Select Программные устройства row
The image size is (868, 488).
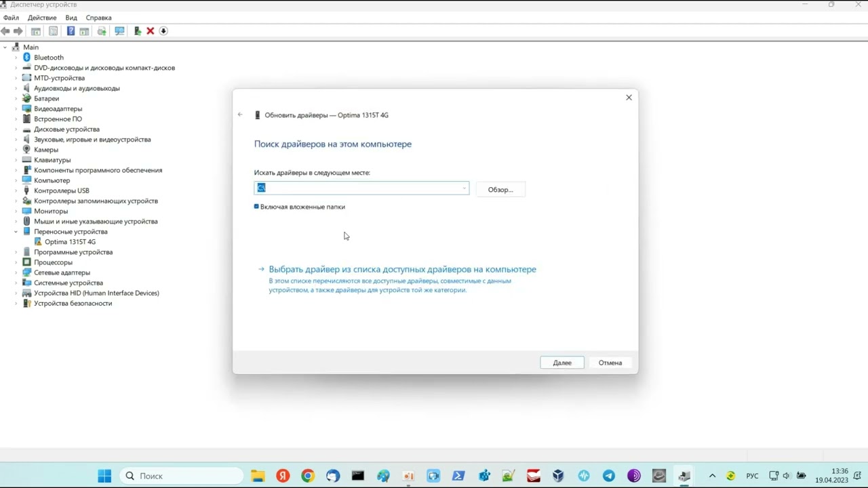[x=73, y=252]
